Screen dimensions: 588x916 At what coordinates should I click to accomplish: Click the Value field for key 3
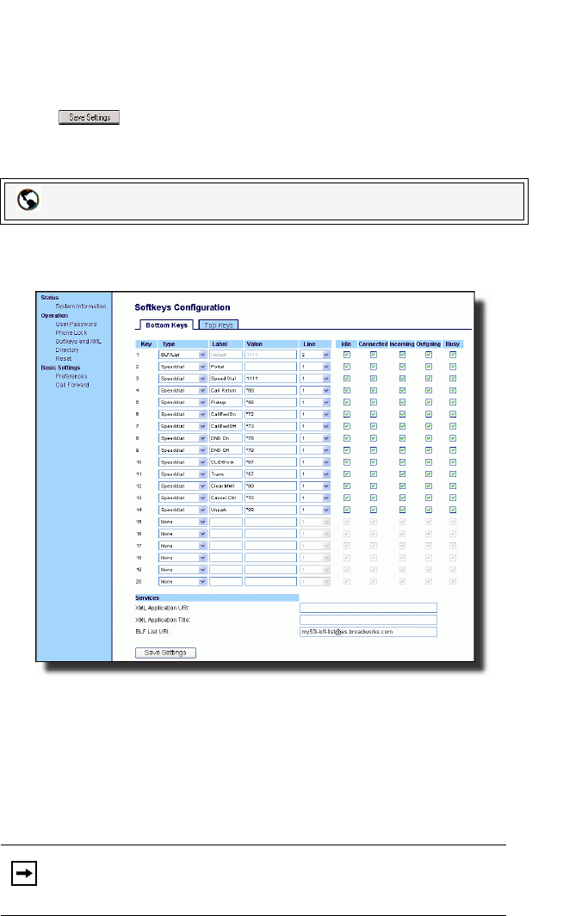tap(271, 379)
